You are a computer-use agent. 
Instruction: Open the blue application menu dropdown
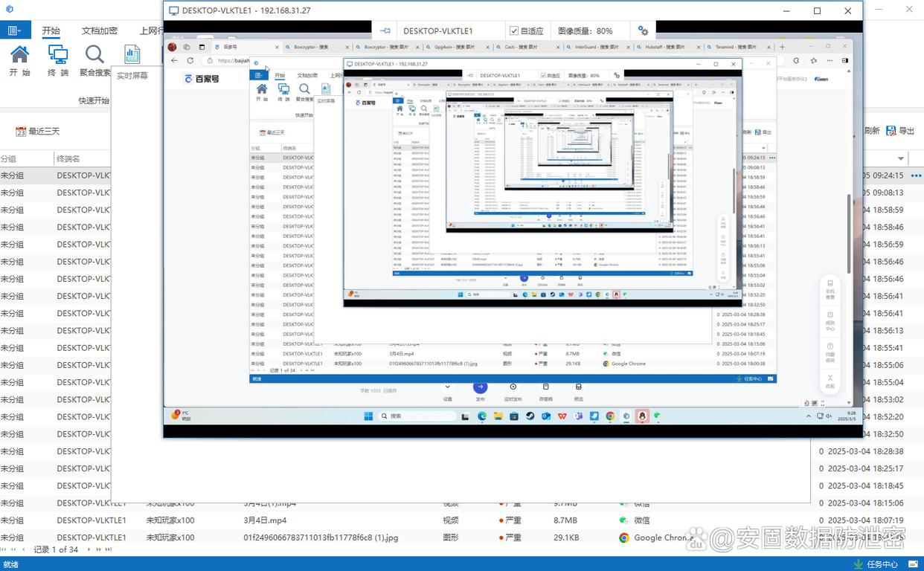tap(14, 30)
